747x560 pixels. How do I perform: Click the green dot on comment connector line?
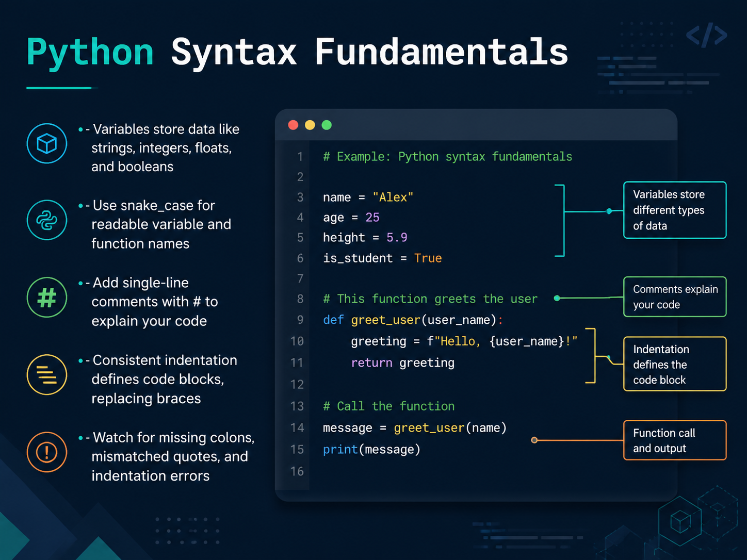click(557, 298)
